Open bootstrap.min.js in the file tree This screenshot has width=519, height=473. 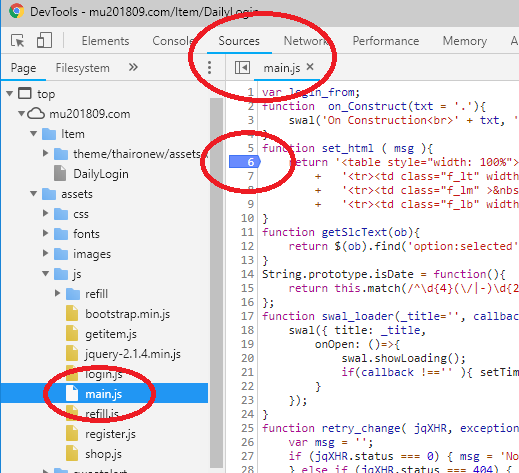(127, 314)
